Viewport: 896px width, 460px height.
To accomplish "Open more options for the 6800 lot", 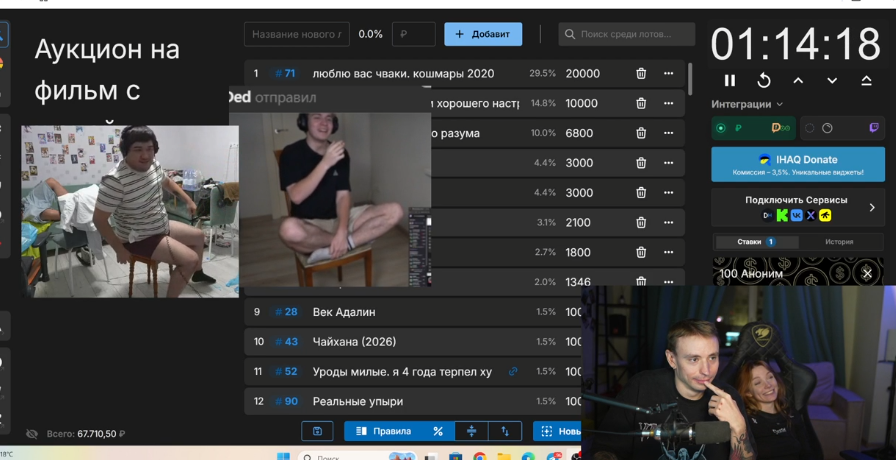I will (669, 133).
